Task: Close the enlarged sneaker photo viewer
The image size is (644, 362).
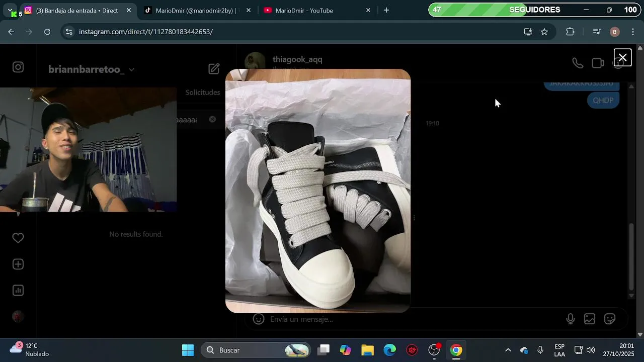Action: 622,58
